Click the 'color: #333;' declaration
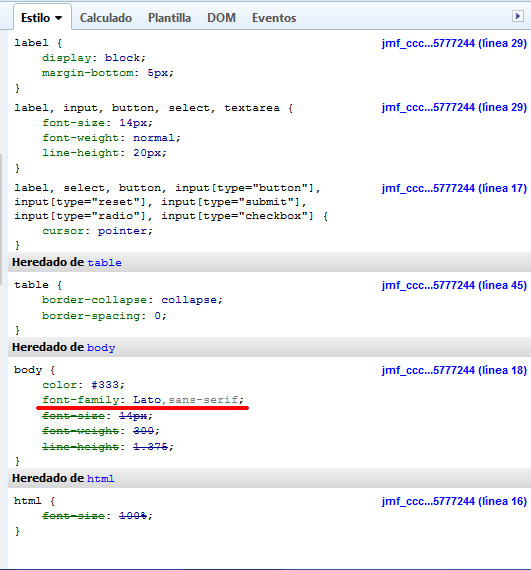 point(83,385)
